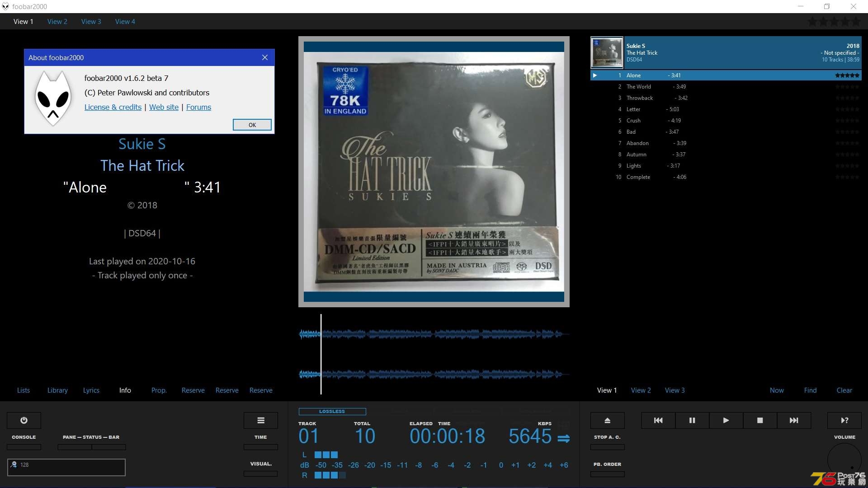This screenshot has height=488, width=868.
Task: Toggle the CONSOLE indicator bar
Action: [24, 447]
